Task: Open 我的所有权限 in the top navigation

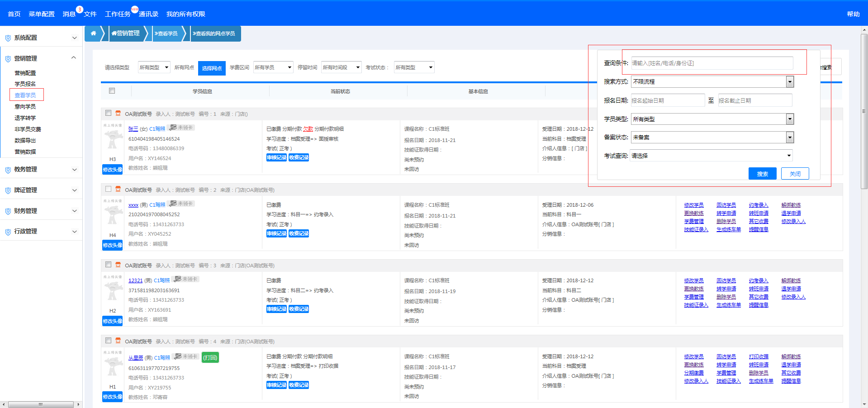Action: [185, 14]
